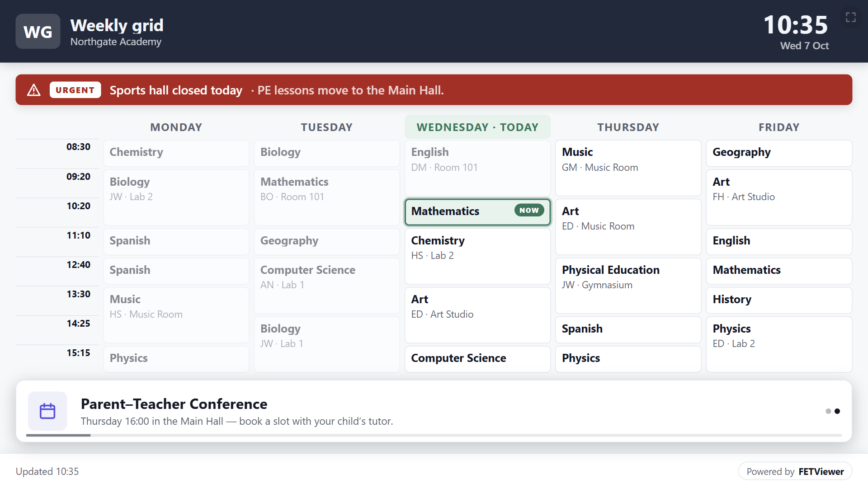Screen dimensions: 868x488
Task: Open Wednesday Chemistry HS Lab 2 card
Action: [477, 256]
